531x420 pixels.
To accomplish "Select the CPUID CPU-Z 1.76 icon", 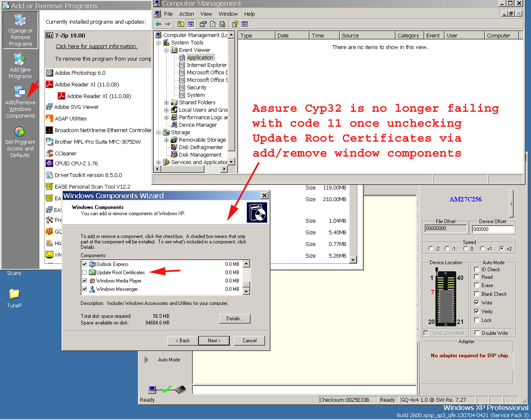I will coord(49,163).
